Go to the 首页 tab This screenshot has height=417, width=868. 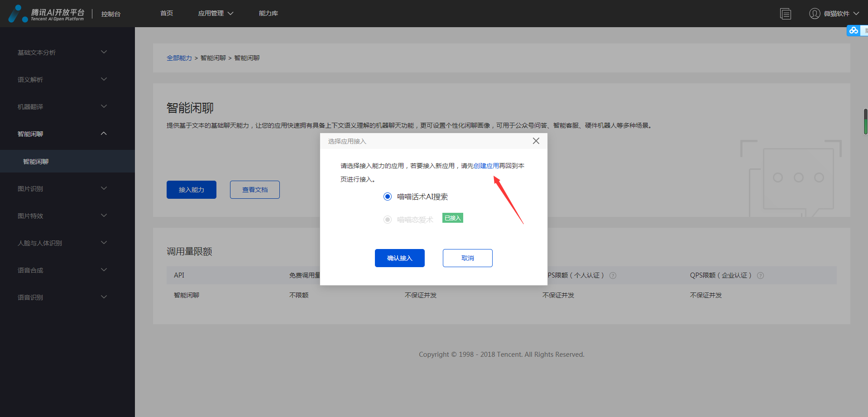[x=167, y=14]
